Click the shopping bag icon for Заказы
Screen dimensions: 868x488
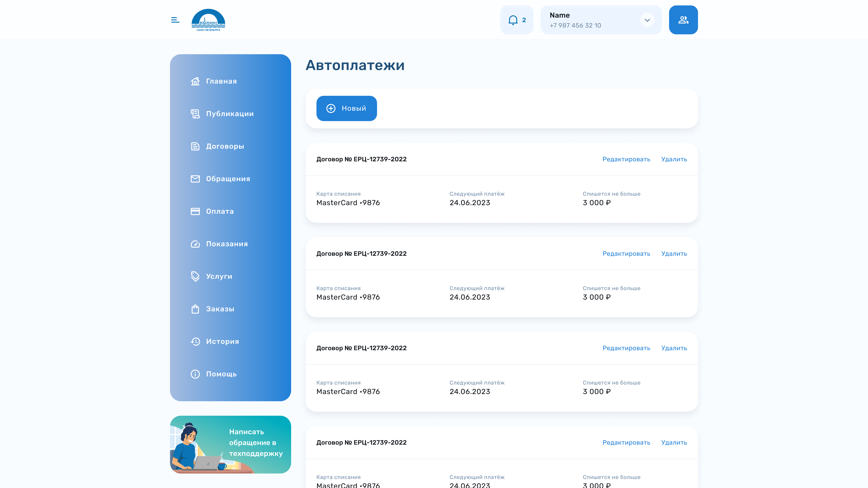pyautogui.click(x=195, y=309)
